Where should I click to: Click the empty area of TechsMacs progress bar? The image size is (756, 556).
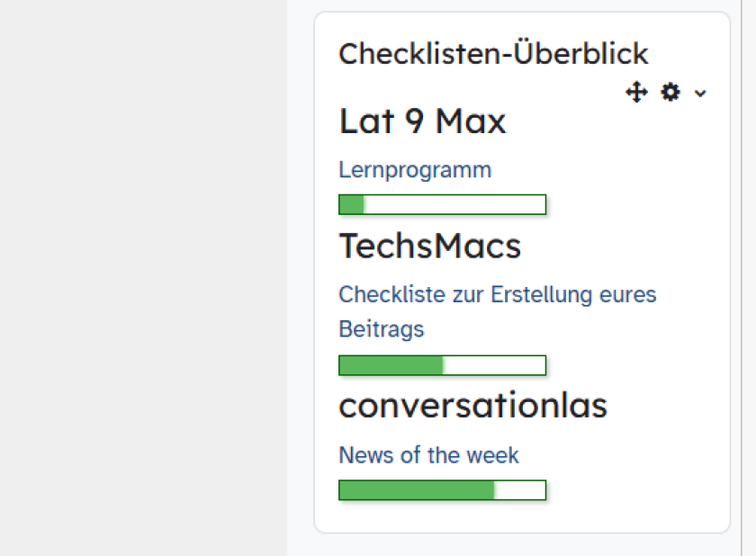pos(495,365)
